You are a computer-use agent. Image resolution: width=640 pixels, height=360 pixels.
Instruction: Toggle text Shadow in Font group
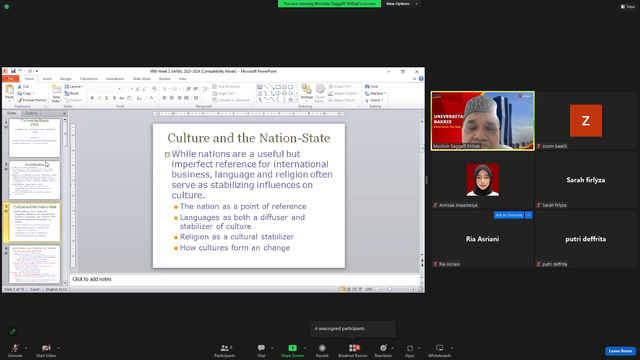(114, 98)
